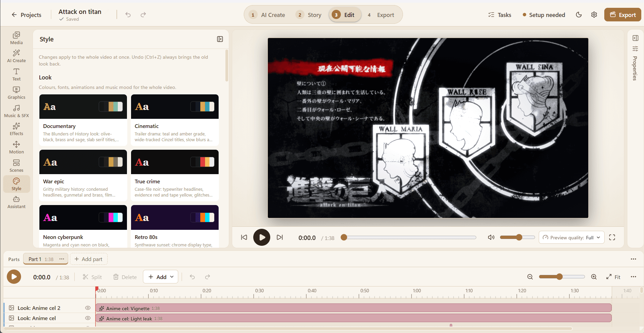Expand the Properties side panel
The height and width of the screenshot is (333, 644).
point(636,38)
